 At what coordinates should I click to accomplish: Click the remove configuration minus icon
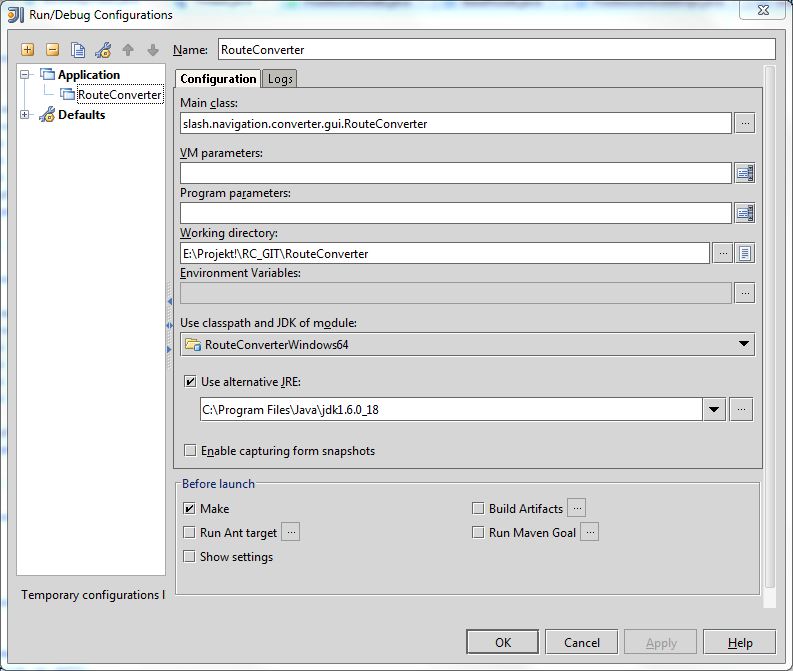52,50
